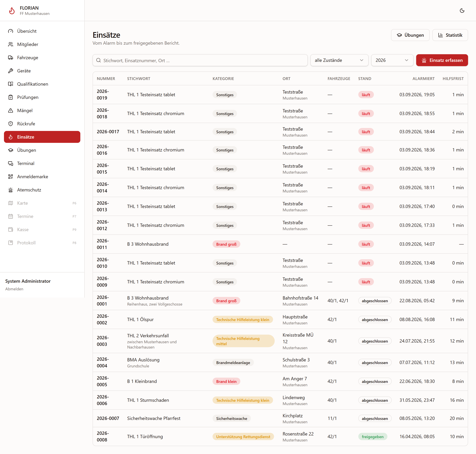Go to Übungen in the sidebar
Screen dimensions: 476x454
tap(42, 150)
